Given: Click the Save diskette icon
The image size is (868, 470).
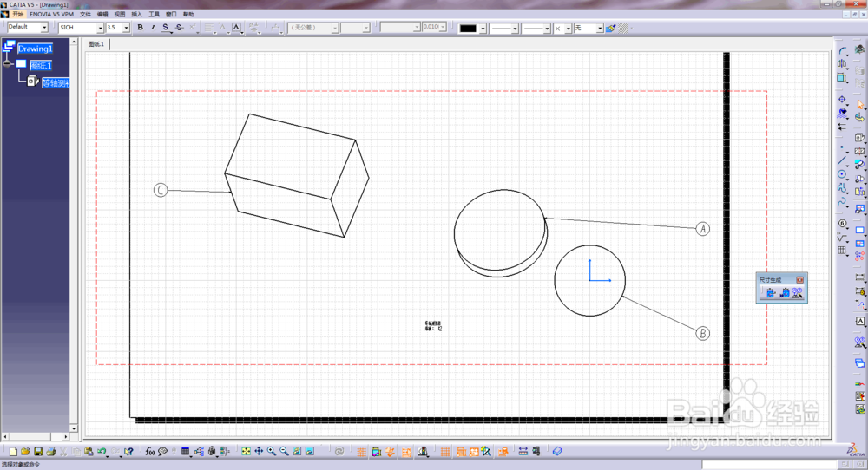Looking at the screenshot, I should click(38, 452).
